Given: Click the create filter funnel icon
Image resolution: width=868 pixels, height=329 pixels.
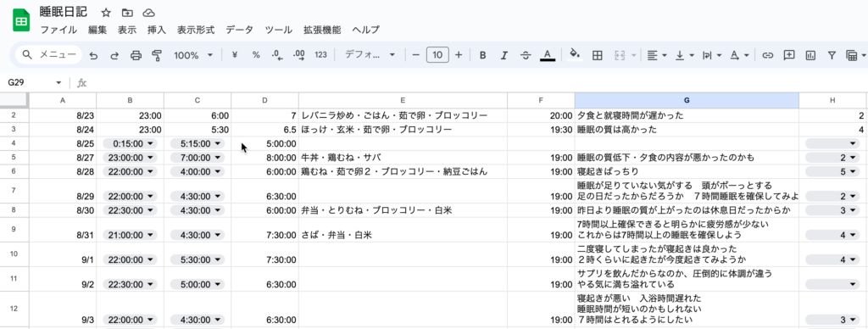Looking at the screenshot, I should tap(832, 55).
